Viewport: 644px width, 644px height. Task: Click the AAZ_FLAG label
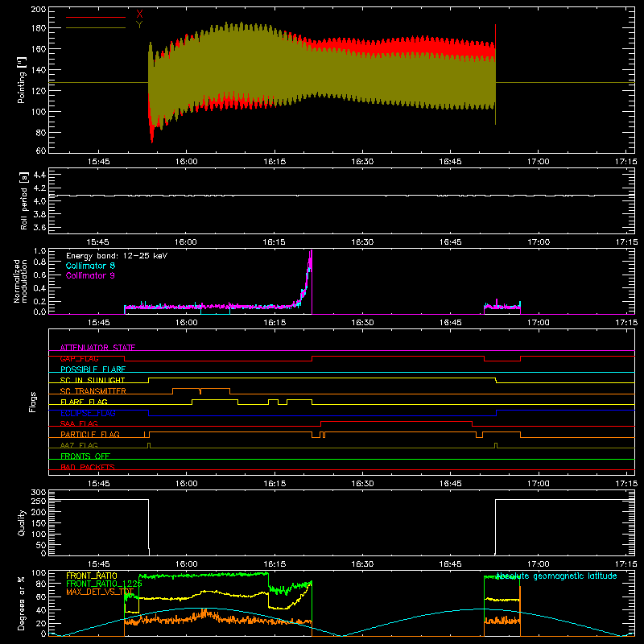79,445
